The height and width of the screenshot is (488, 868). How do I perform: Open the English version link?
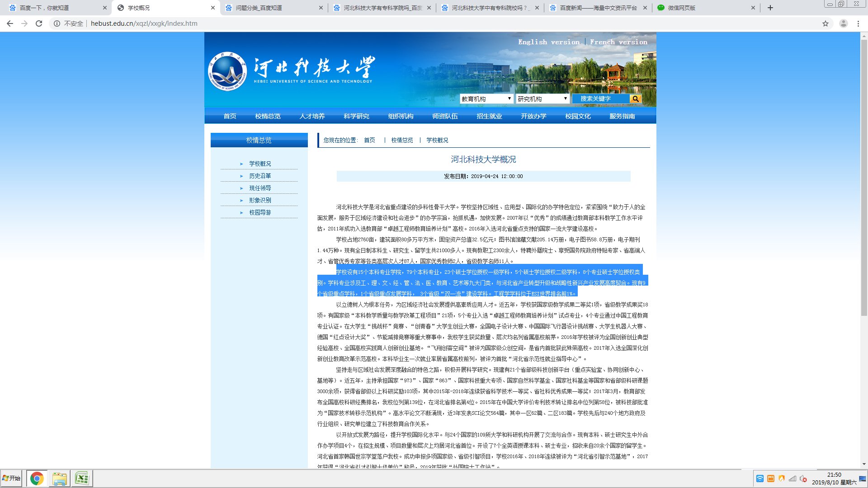click(549, 42)
